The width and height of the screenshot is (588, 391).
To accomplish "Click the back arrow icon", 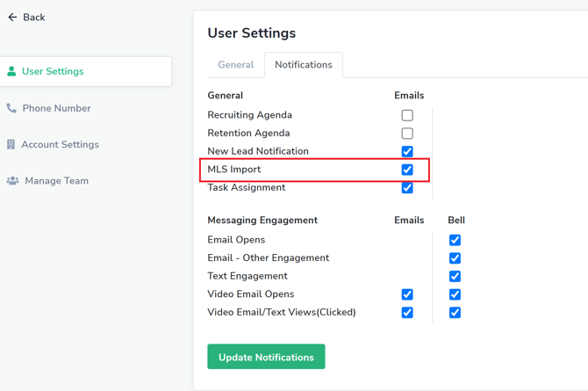I will pyautogui.click(x=12, y=18).
